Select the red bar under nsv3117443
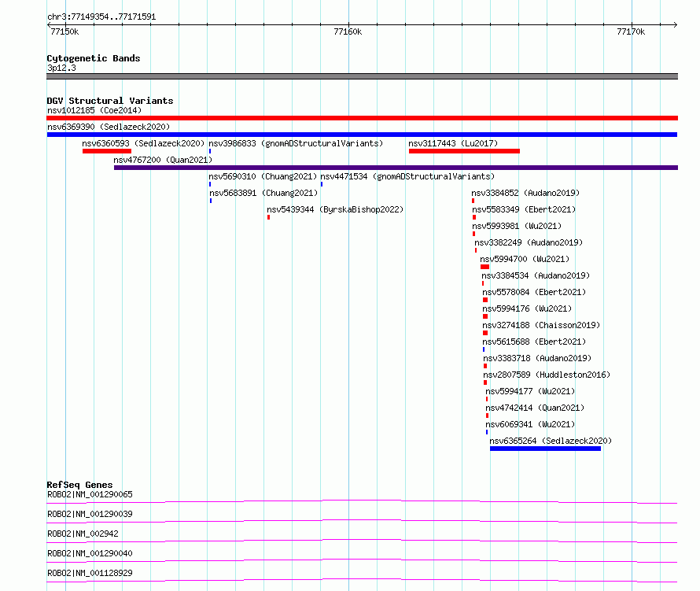The image size is (700, 591). click(464, 151)
